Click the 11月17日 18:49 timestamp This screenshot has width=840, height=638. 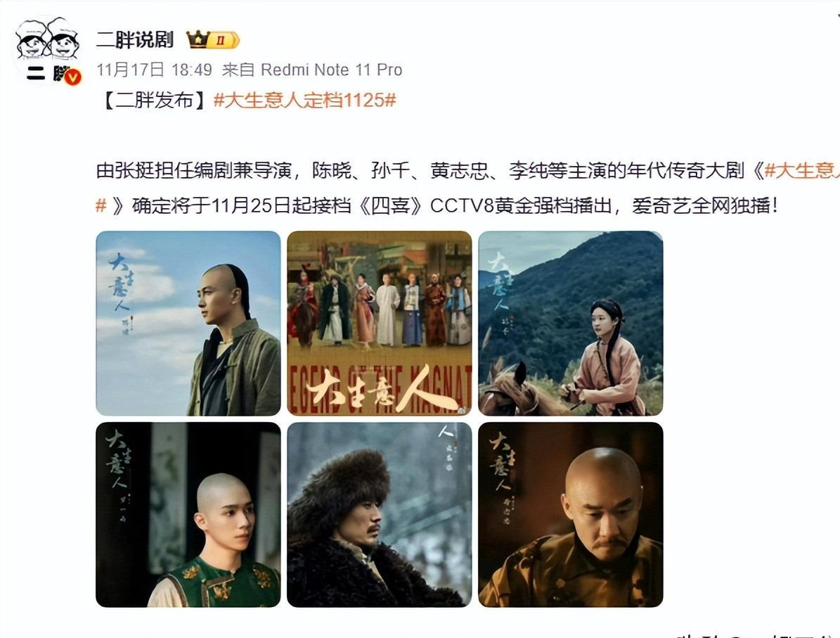pos(154,70)
